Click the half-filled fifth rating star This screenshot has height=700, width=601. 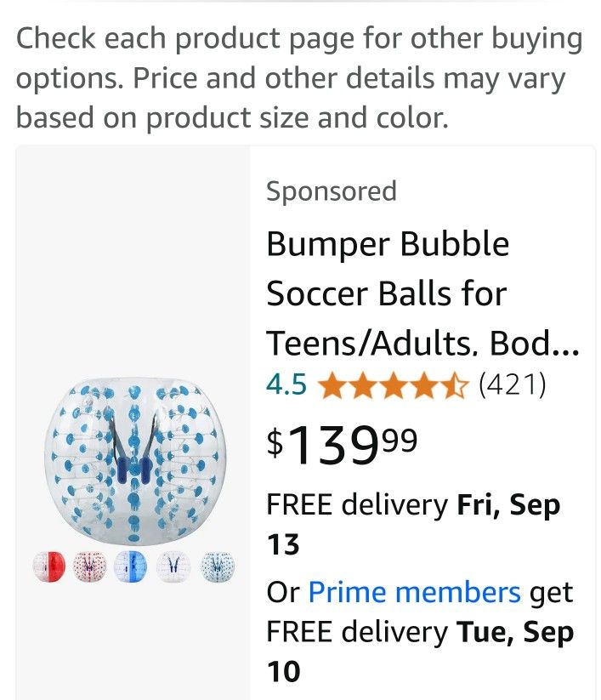coord(455,386)
